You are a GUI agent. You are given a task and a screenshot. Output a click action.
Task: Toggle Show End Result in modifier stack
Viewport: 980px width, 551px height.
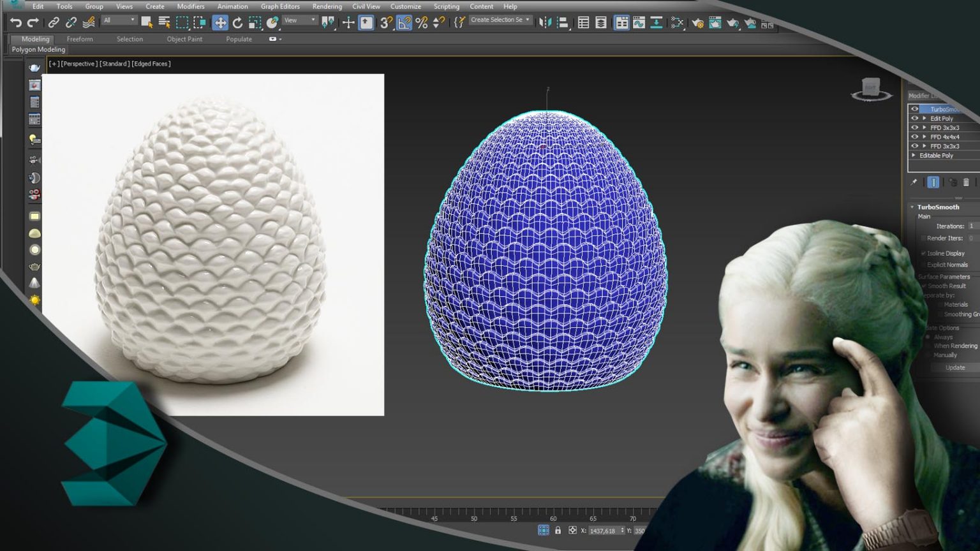[933, 182]
